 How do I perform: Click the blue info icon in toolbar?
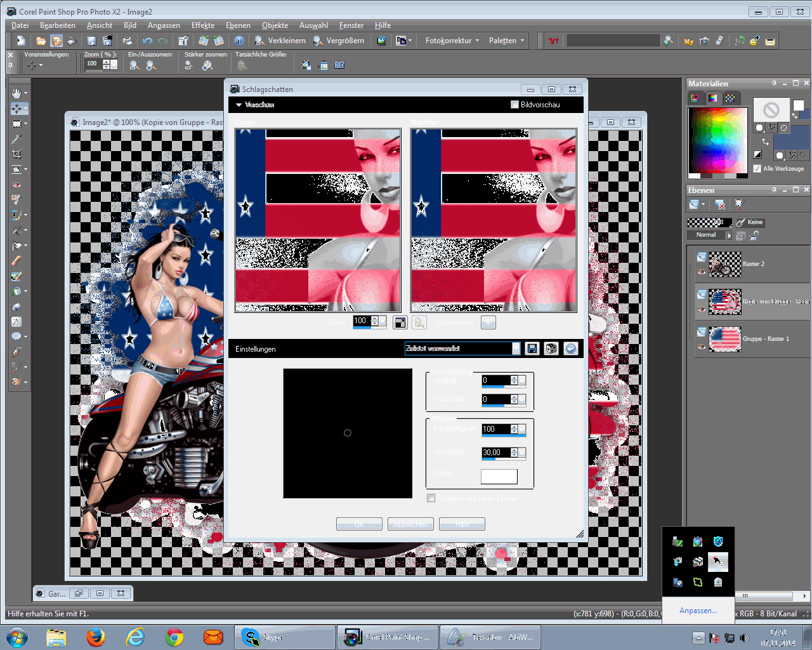point(239,41)
